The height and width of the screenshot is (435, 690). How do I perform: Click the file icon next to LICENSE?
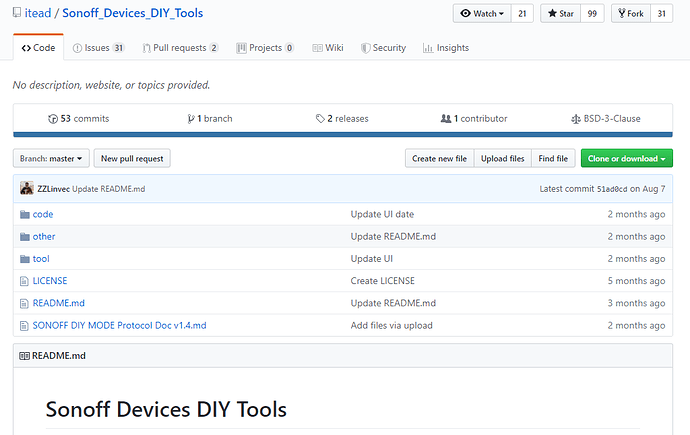(x=24, y=281)
